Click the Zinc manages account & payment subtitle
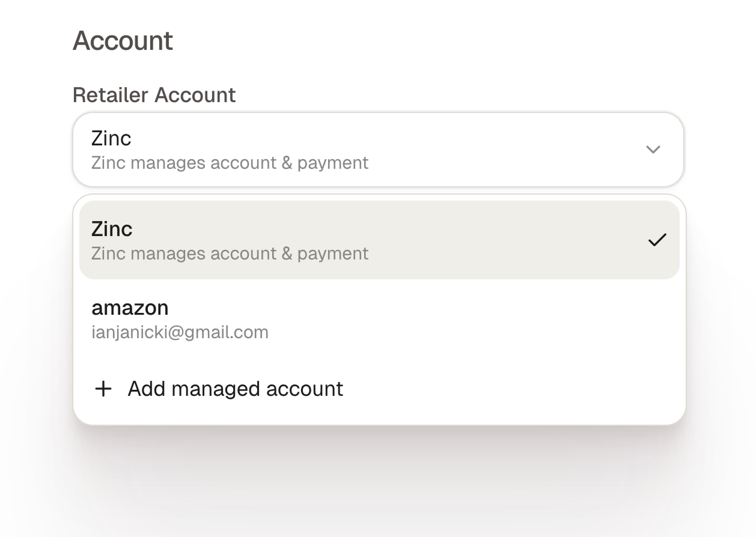 [x=230, y=163]
